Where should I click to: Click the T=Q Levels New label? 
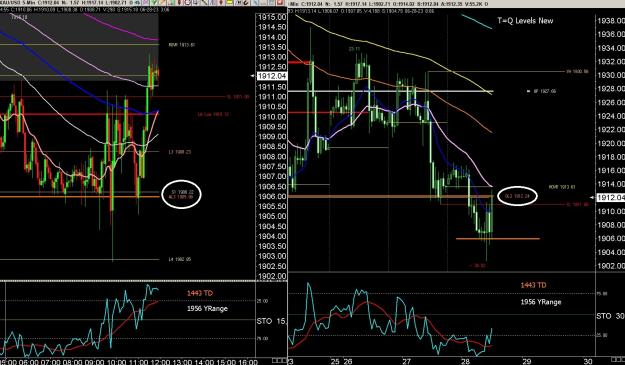[525, 21]
